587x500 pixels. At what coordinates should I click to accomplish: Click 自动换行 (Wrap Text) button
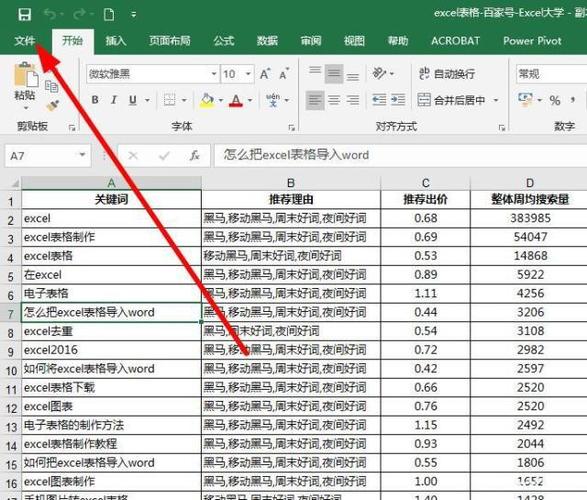pyautogui.click(x=447, y=74)
